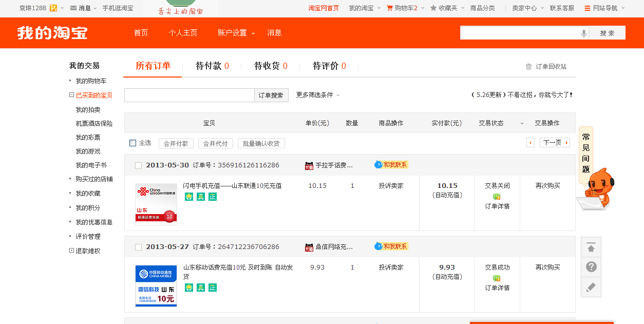Expand the 更多筛选条件 filter dropdown
Viewport: 644px width, 324px height.
pos(318,95)
